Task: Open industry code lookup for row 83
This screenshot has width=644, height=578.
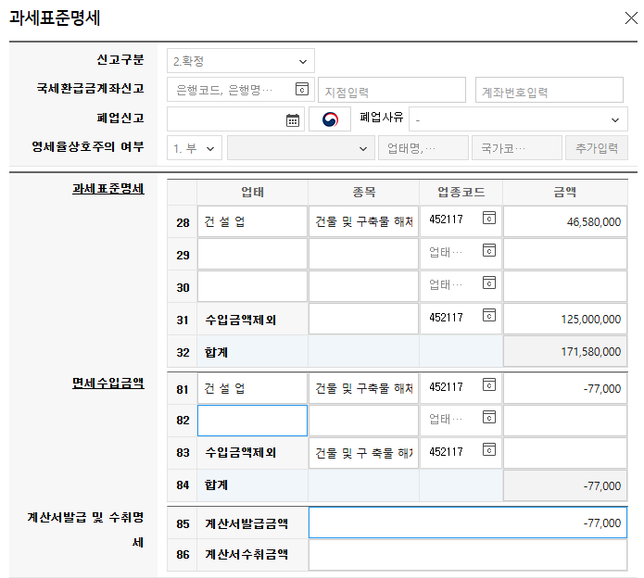Action: point(489,452)
